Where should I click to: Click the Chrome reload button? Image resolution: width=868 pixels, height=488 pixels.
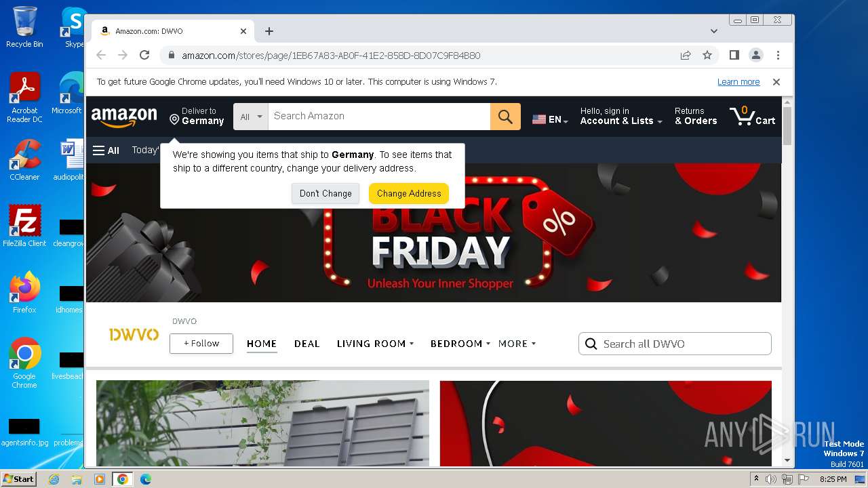(x=144, y=55)
